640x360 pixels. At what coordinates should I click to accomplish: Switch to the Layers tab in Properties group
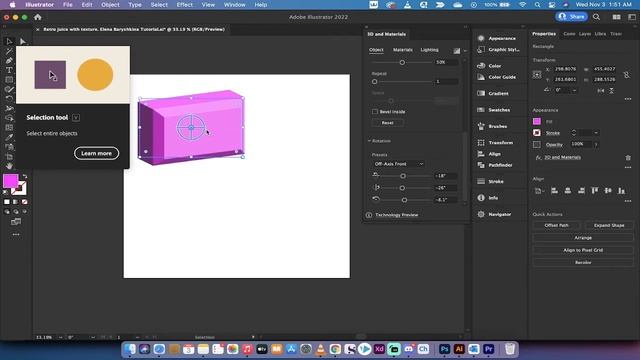coord(584,34)
